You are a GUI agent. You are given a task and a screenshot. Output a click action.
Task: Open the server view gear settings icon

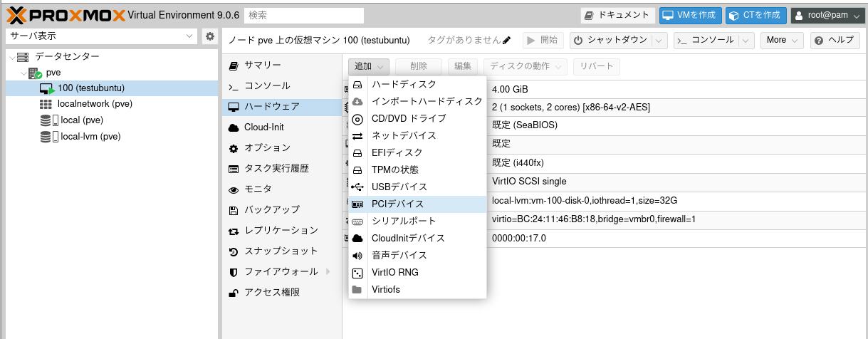tap(209, 36)
